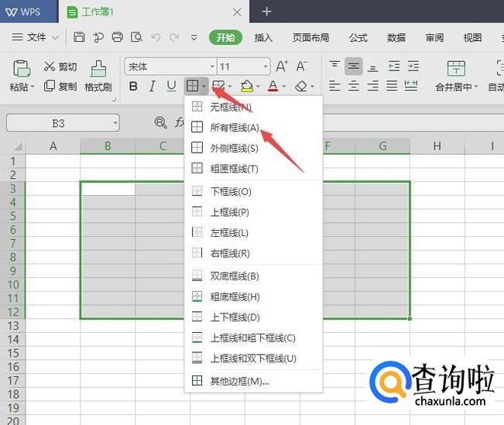Click decrease indent icon
Viewport: 504px width, 425px height.
[x=394, y=67]
